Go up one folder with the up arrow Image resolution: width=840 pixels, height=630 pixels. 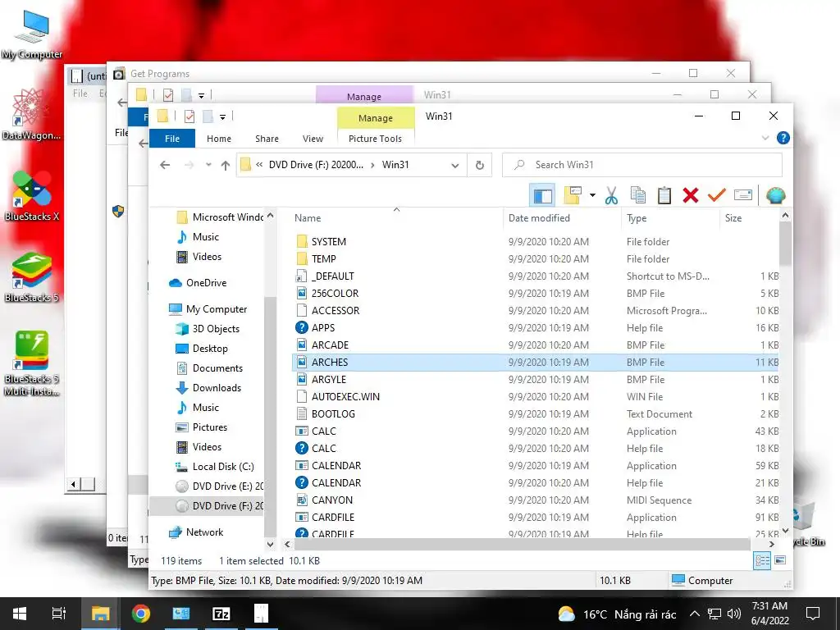(226, 165)
